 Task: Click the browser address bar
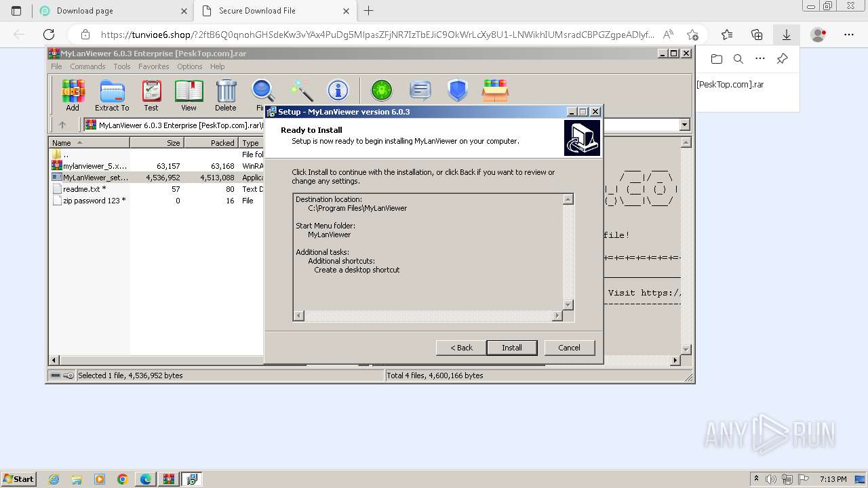(376, 35)
